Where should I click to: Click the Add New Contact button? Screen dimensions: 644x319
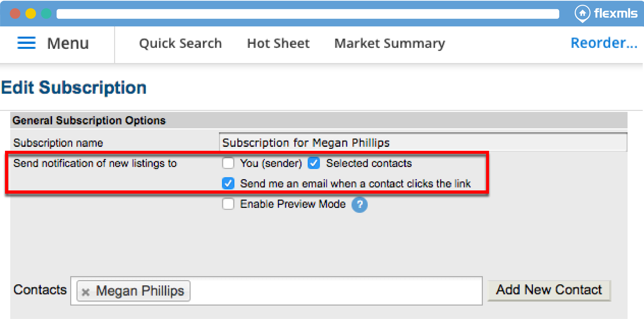point(549,290)
